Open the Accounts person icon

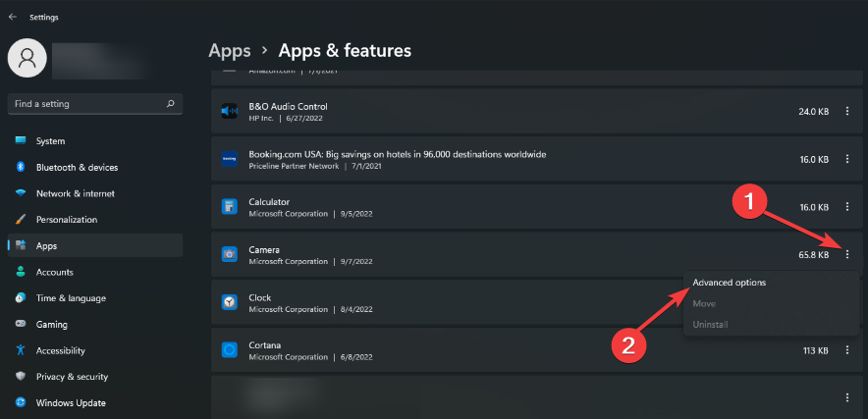(21, 272)
